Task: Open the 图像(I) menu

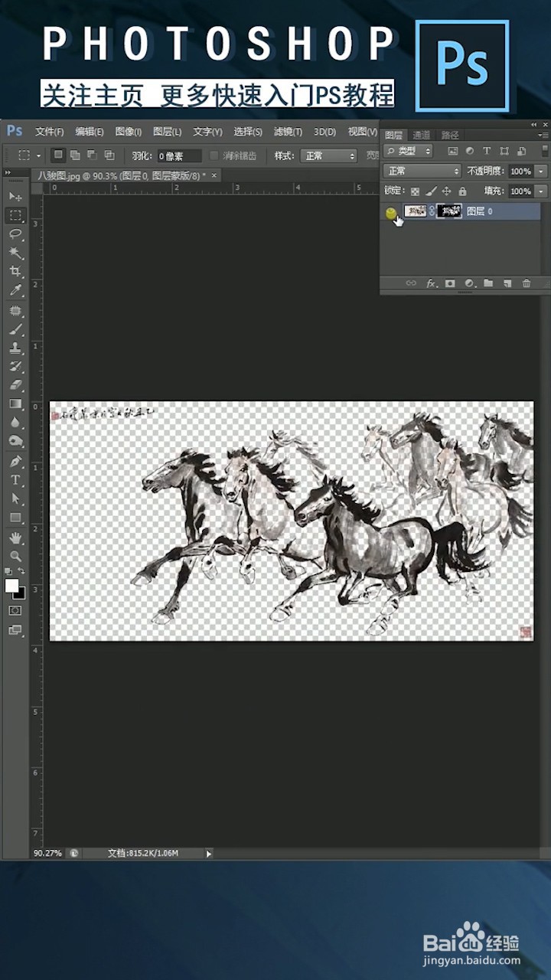Action: pos(129,132)
